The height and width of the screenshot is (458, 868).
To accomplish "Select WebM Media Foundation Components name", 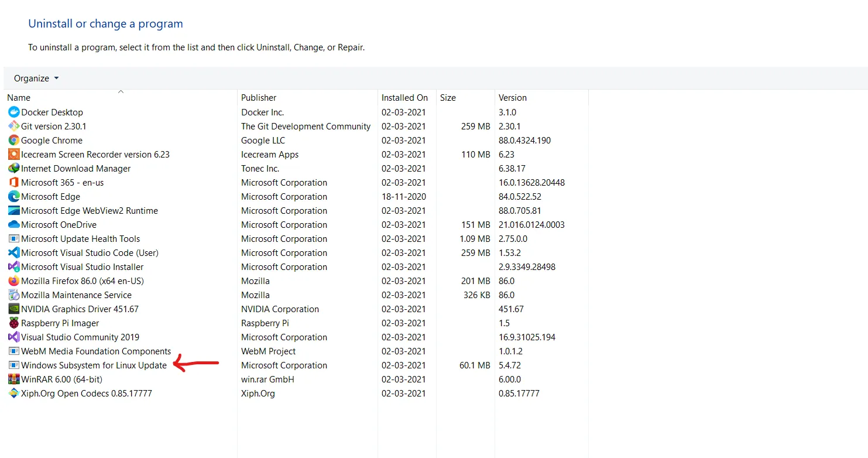I will point(96,351).
